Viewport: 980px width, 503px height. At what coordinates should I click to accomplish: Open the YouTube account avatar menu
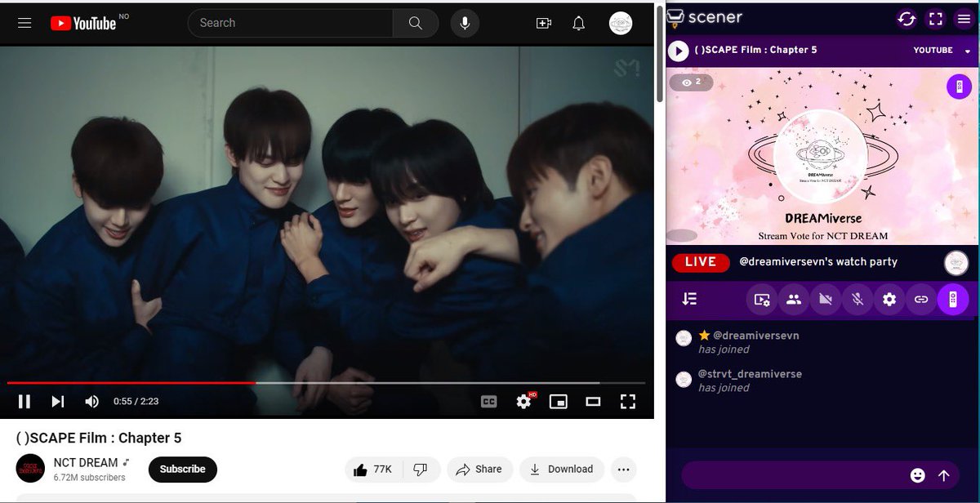(x=621, y=23)
